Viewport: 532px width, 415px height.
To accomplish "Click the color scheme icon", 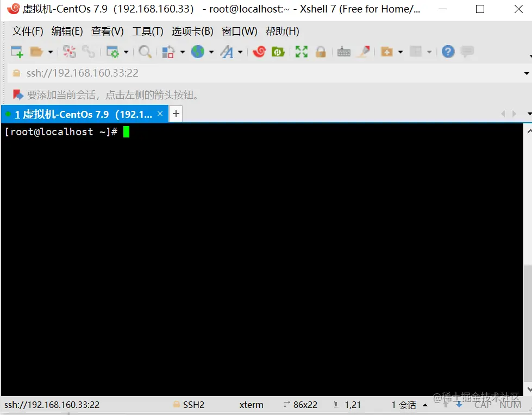I will [x=168, y=52].
